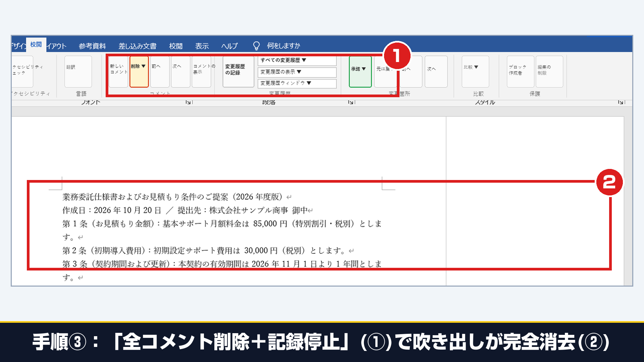The image size is (644, 362).
Task: Open 段落 dialog launcher arrow
Action: (351, 102)
